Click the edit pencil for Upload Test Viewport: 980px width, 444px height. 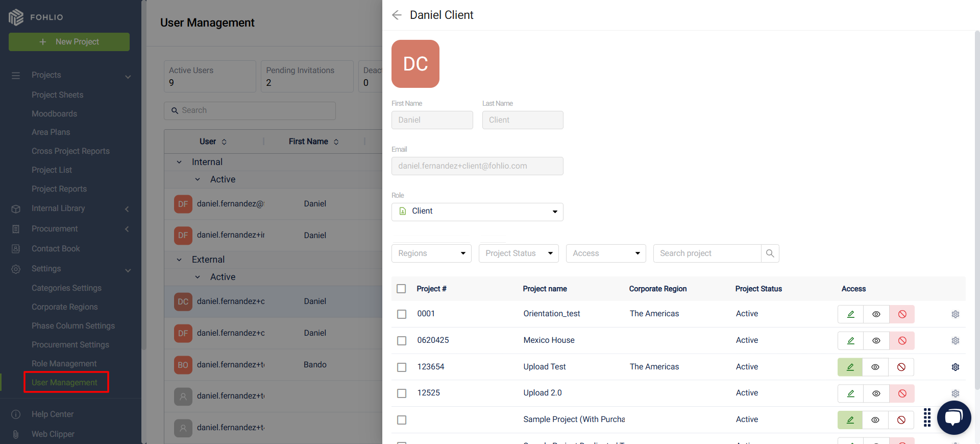850,367
